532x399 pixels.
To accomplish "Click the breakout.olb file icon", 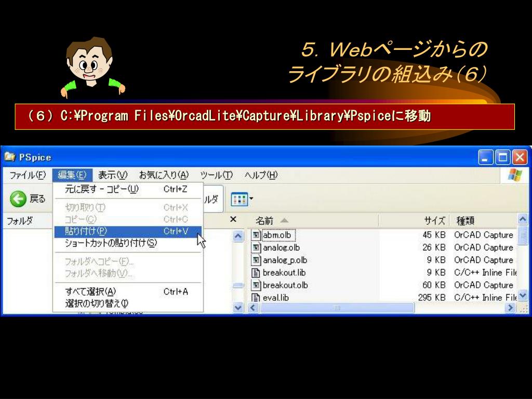I will (256, 285).
